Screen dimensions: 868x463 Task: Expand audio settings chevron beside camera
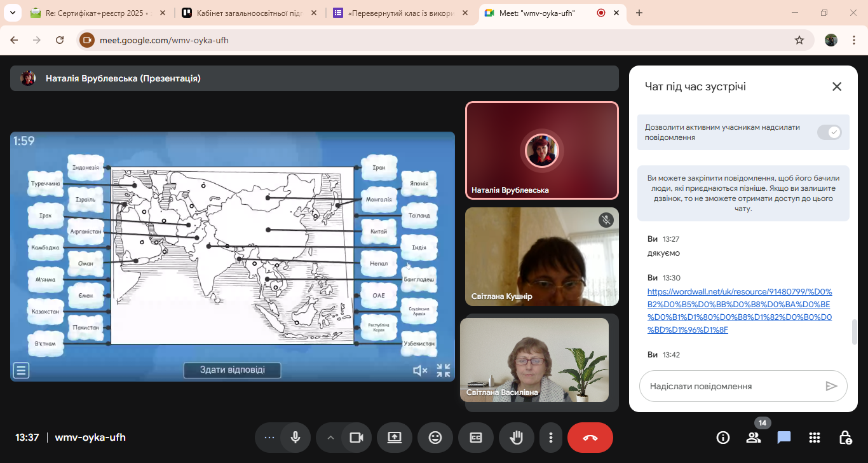(x=330, y=438)
